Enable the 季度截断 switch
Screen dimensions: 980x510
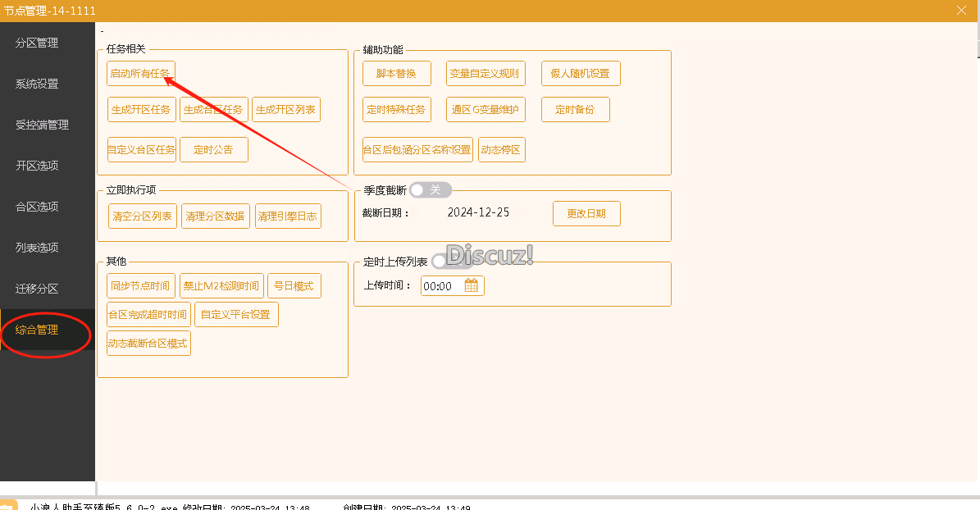(430, 189)
